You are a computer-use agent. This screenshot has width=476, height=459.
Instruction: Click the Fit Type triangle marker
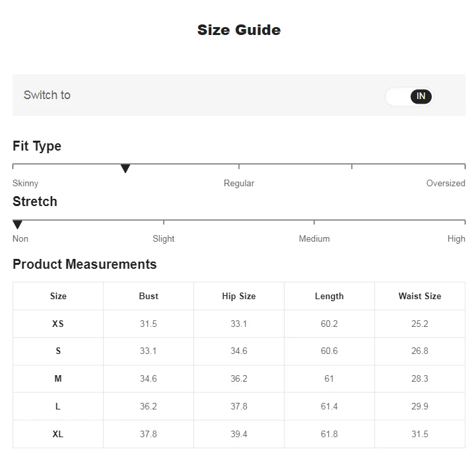(x=125, y=168)
